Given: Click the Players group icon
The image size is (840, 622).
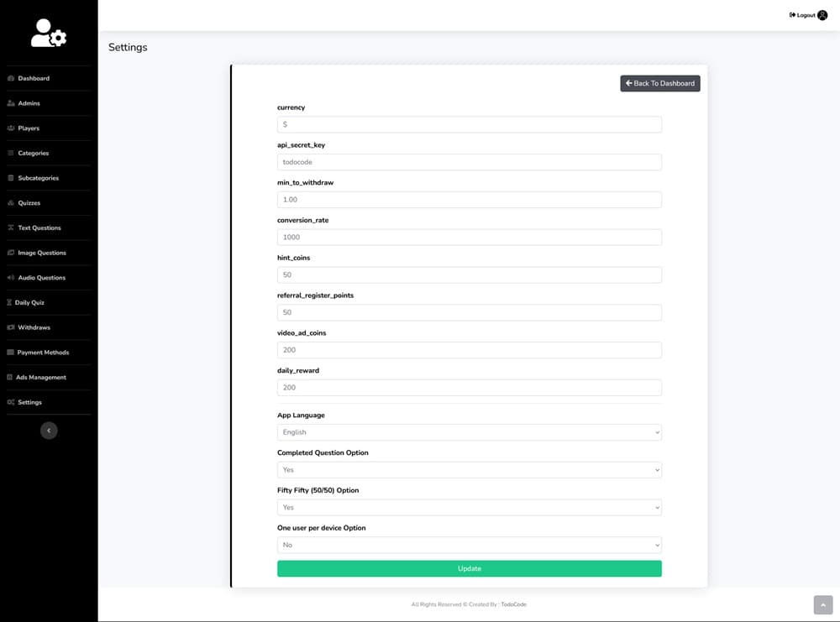Looking at the screenshot, I should (x=11, y=128).
